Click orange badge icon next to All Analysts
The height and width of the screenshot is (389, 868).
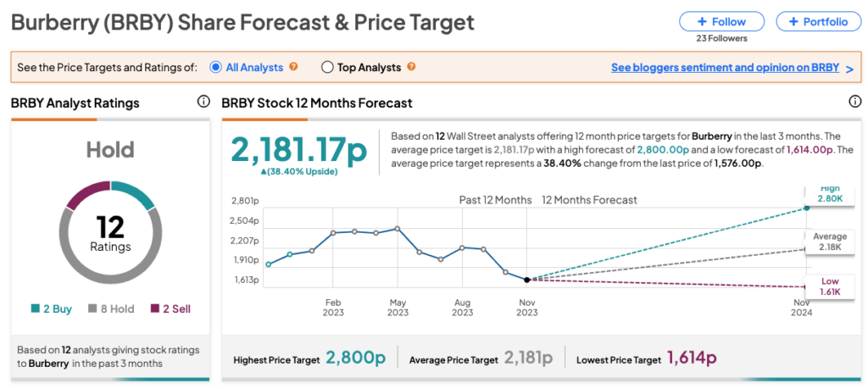294,67
